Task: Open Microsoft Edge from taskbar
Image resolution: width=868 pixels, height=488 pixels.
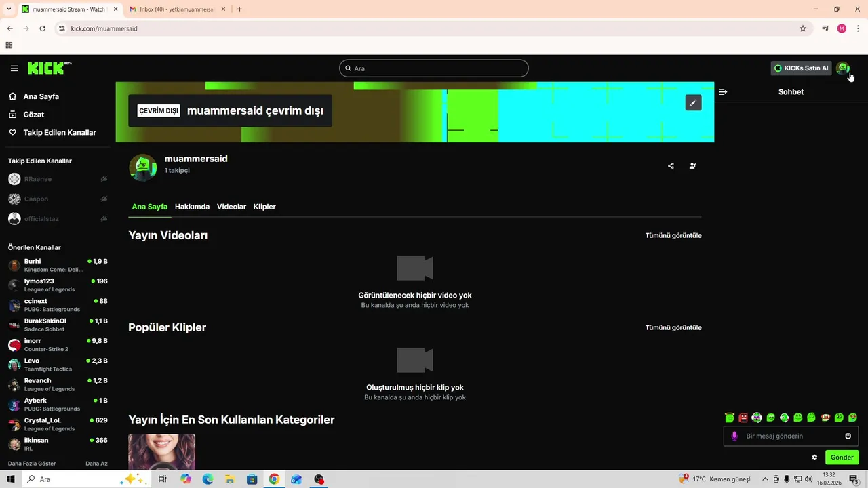Action: pos(208,479)
